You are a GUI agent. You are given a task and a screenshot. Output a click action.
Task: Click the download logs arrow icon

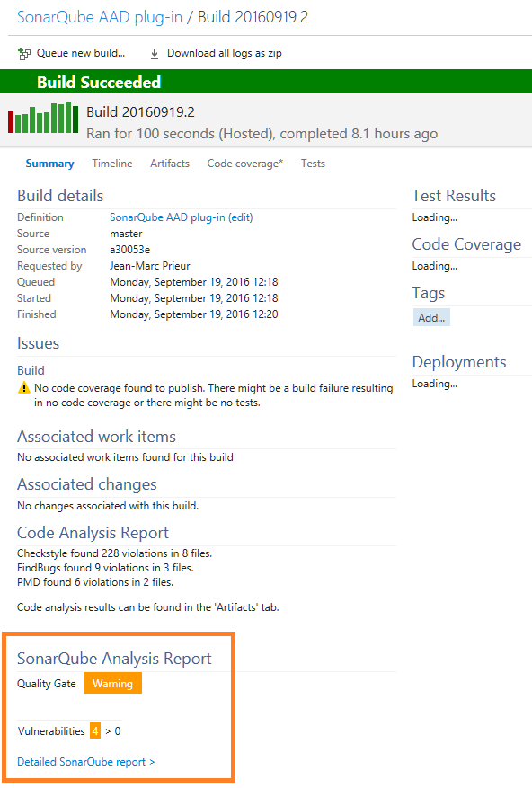[155, 53]
